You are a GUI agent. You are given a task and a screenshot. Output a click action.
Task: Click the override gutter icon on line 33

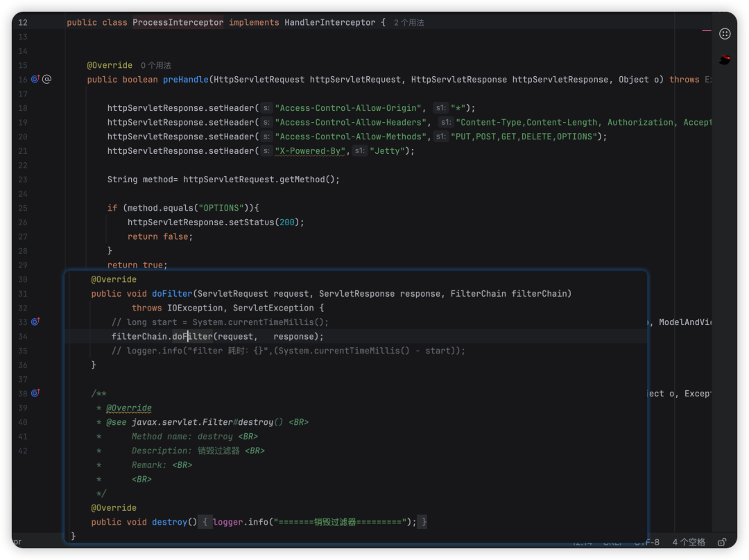[x=35, y=322]
